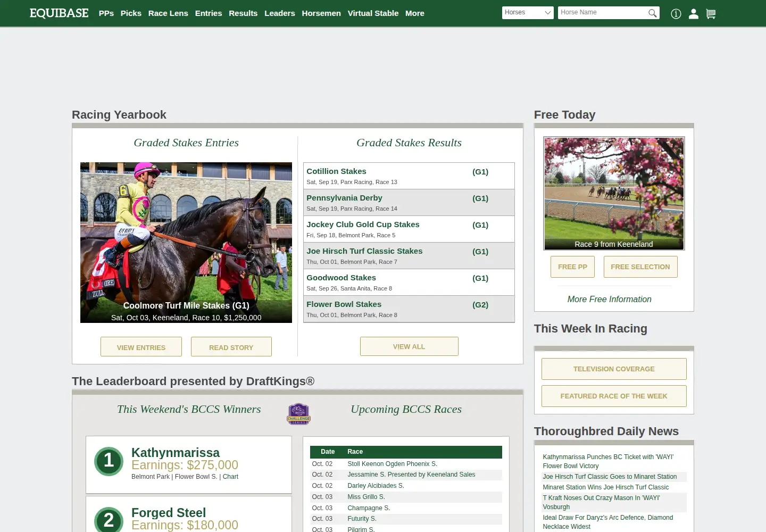
Task: Click the VIEW ENTRIES button
Action: [141, 347]
